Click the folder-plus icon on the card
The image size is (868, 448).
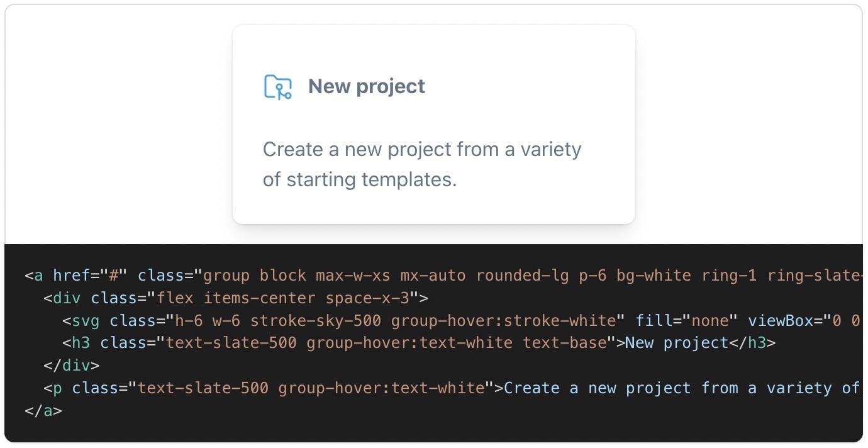[277, 87]
